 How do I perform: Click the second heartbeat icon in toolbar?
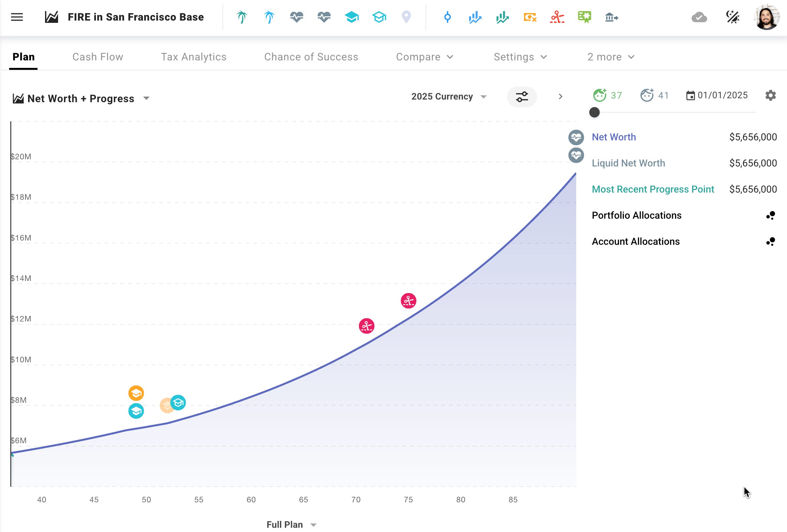(x=324, y=17)
